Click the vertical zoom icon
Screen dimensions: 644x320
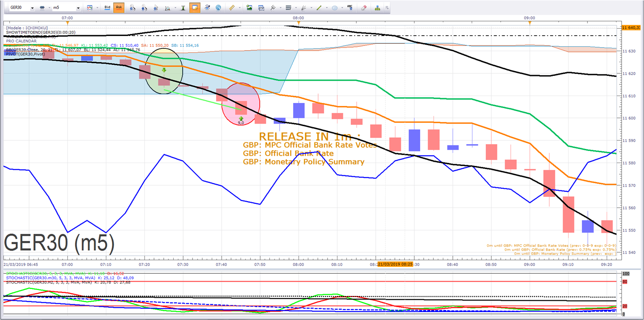click(x=167, y=8)
